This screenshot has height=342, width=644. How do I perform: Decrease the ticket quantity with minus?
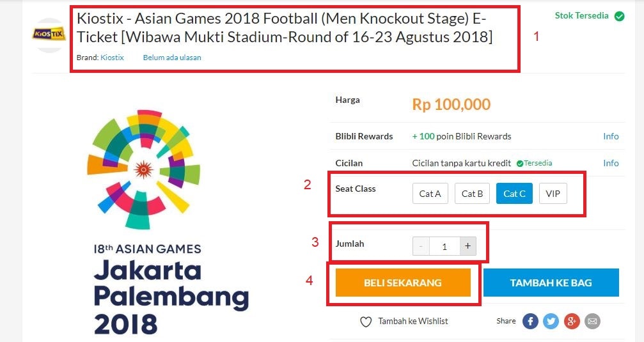[421, 246]
